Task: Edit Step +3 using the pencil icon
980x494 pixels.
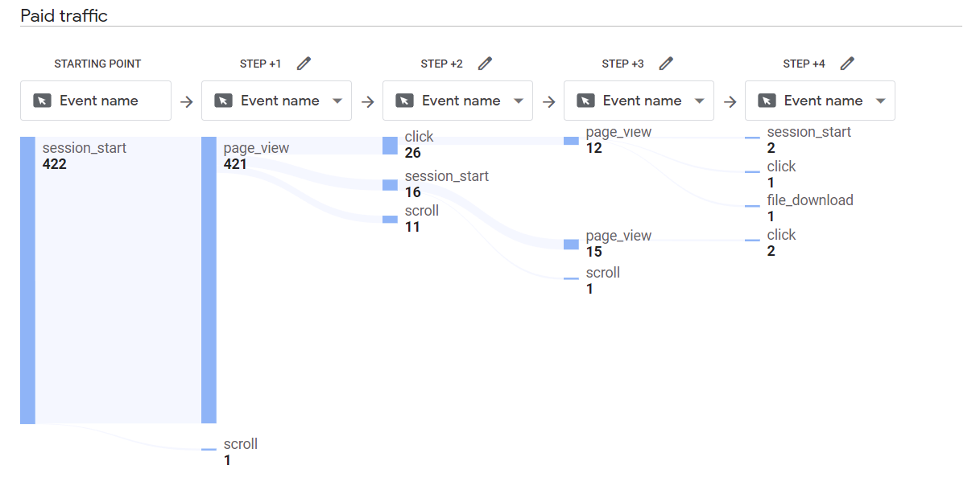Action: pyautogui.click(x=666, y=64)
